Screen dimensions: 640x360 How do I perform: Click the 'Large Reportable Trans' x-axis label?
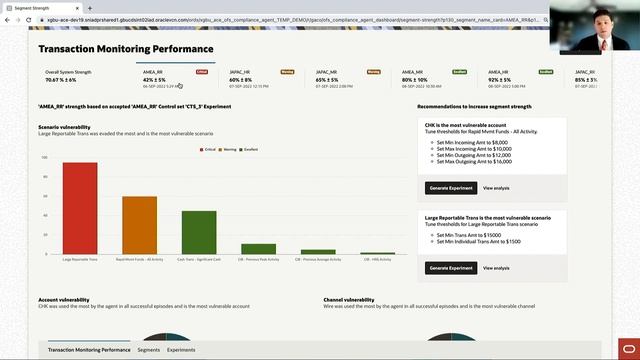[x=80, y=260]
